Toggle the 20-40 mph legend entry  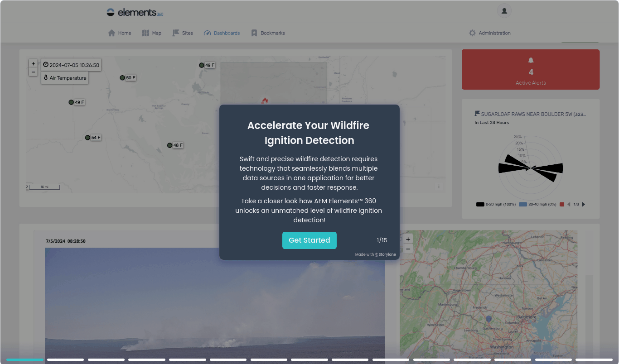(x=523, y=204)
